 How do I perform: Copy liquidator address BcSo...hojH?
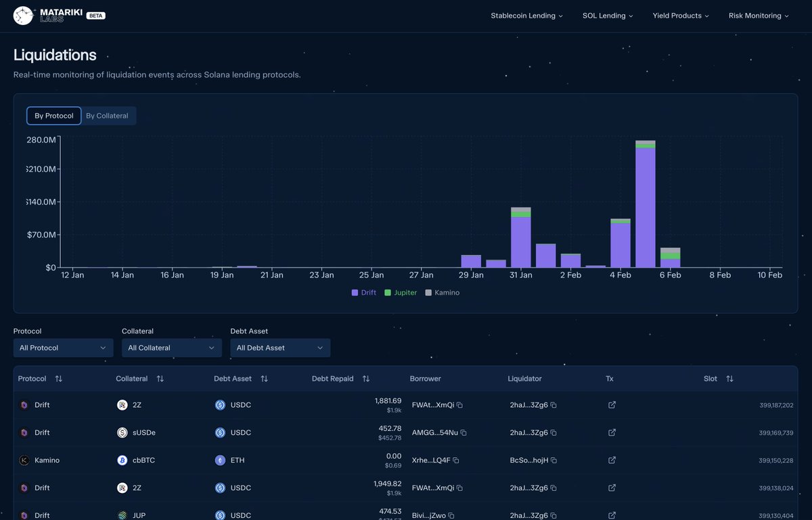554,460
